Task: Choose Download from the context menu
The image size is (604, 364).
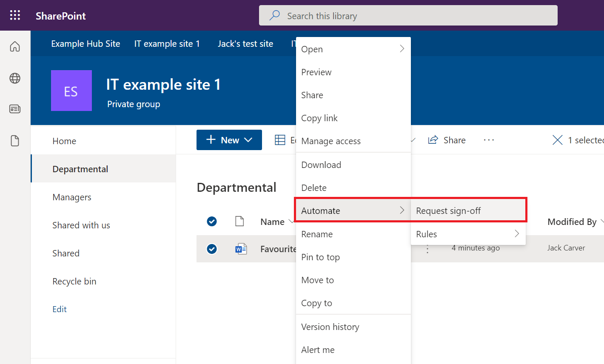Action: [321, 165]
